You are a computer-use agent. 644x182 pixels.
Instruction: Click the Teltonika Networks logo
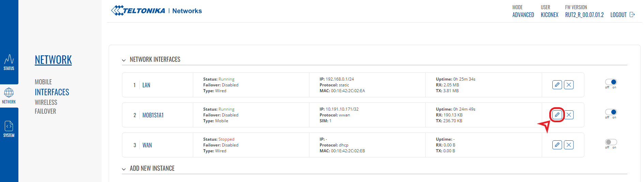(x=156, y=11)
